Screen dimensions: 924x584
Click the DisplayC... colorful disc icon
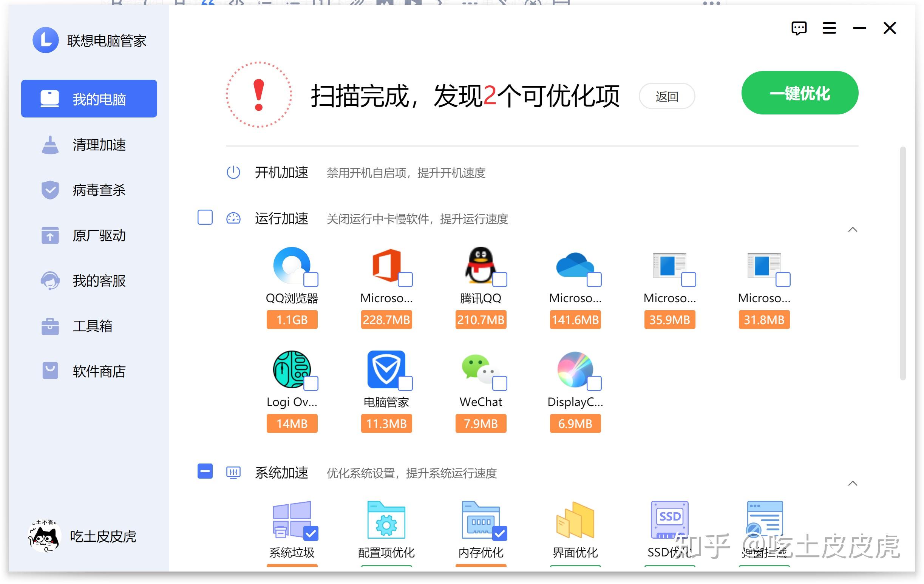click(x=575, y=369)
